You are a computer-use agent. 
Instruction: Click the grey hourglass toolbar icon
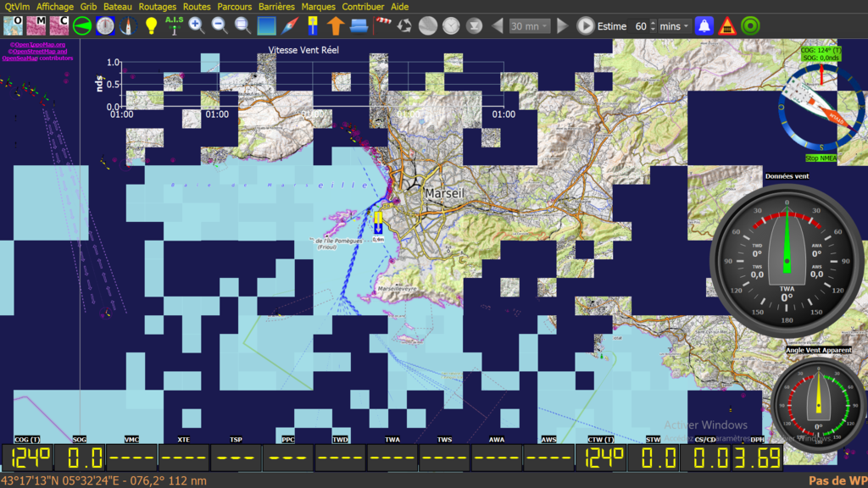click(475, 26)
